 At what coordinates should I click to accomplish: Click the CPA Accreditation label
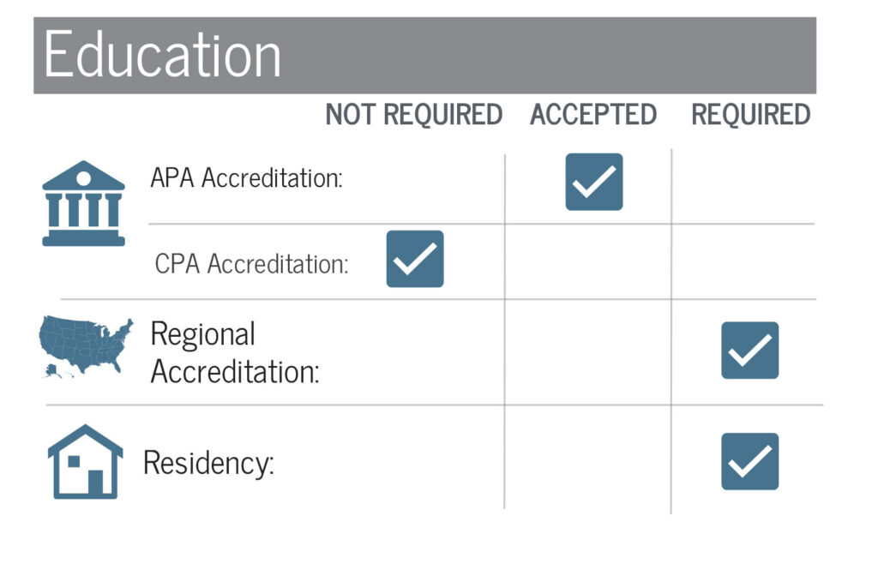(251, 263)
